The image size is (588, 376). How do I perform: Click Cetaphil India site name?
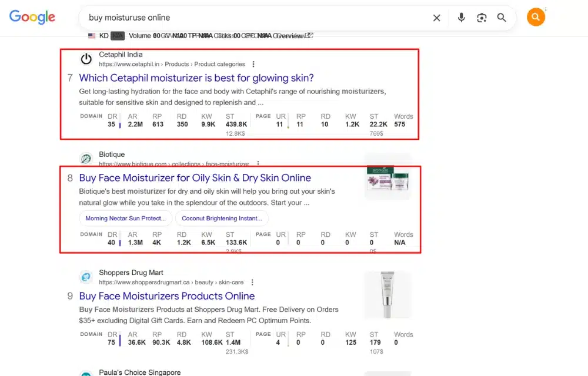click(121, 54)
